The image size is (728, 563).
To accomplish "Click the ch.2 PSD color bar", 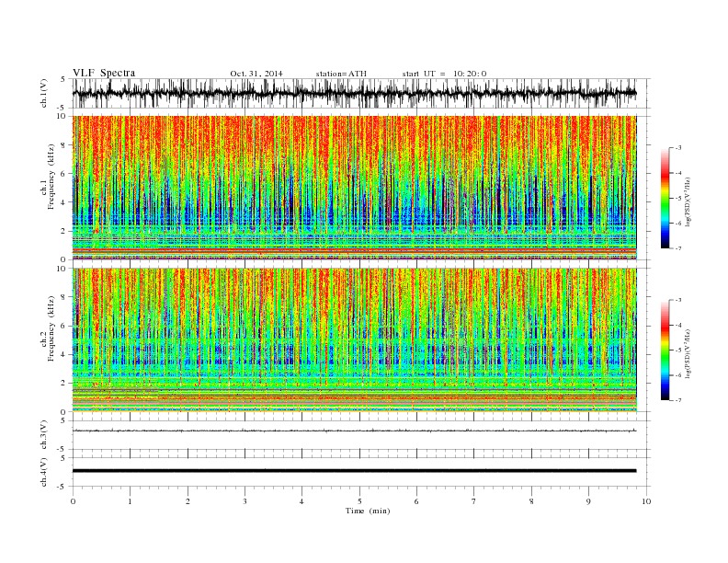I will [665, 350].
